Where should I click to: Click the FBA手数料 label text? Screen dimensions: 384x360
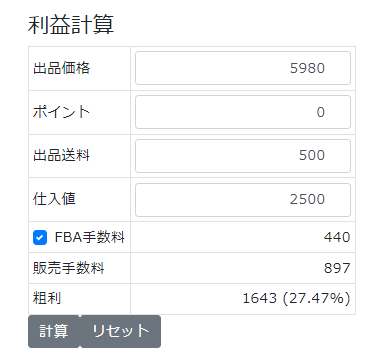tap(90, 237)
